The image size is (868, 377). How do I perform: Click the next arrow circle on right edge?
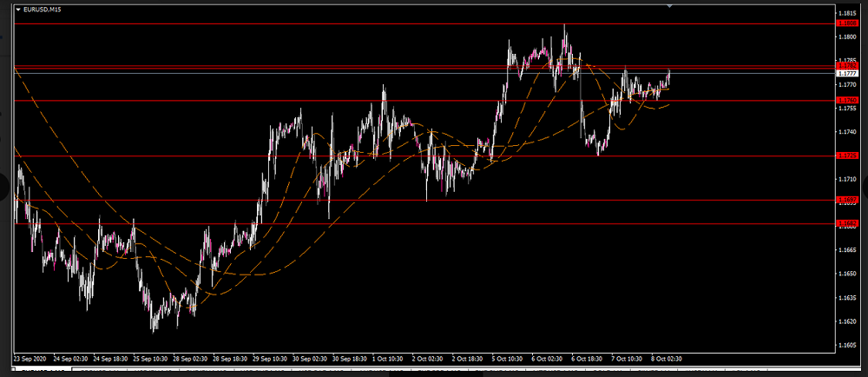tap(862, 188)
